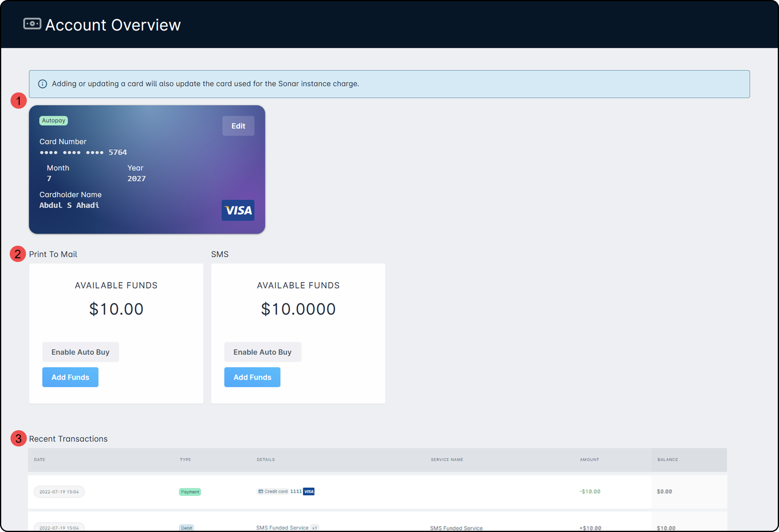Click the +$10.00 amount in the Debit row
This screenshot has height=532, width=779.
[590, 528]
